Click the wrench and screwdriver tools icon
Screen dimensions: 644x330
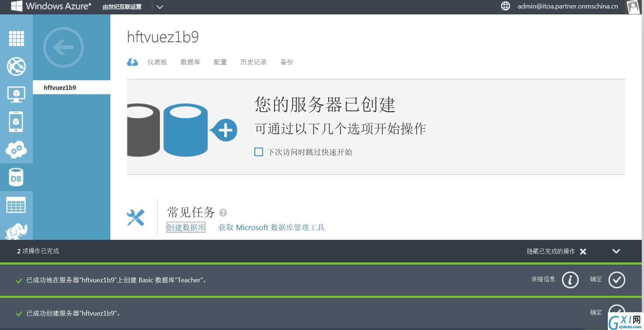tap(136, 217)
